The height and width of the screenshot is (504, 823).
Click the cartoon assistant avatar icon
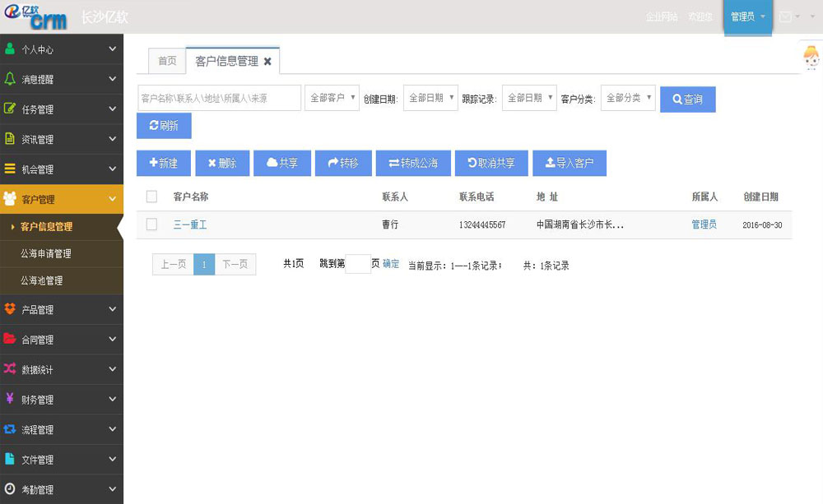811,58
